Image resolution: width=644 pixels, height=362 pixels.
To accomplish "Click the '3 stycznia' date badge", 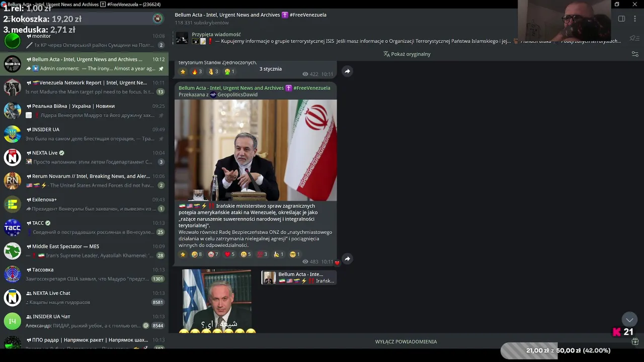I will pos(271,69).
